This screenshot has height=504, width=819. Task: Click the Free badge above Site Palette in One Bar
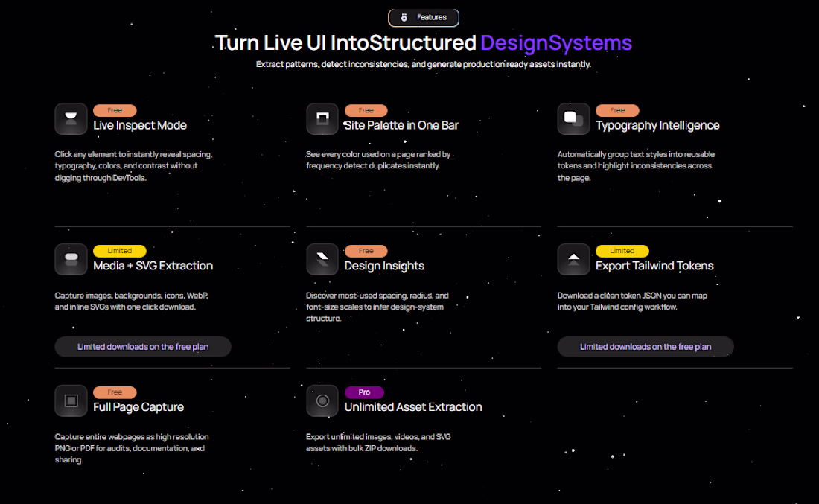click(366, 111)
